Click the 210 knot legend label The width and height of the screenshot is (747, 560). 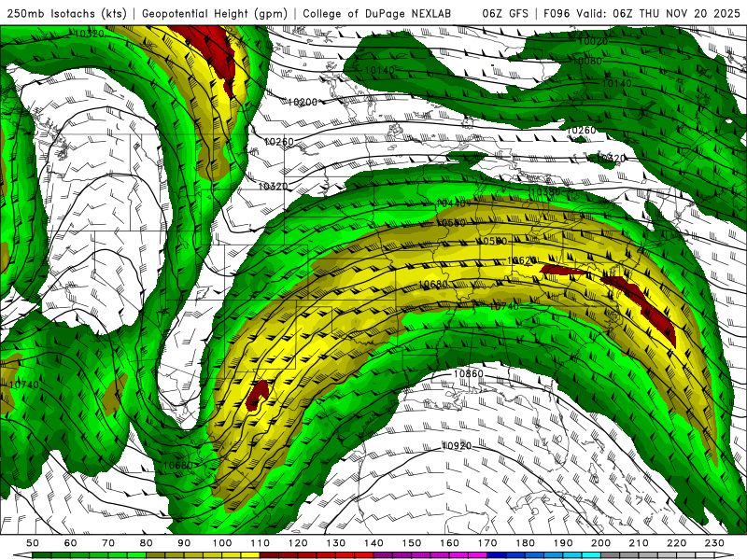tap(639, 543)
